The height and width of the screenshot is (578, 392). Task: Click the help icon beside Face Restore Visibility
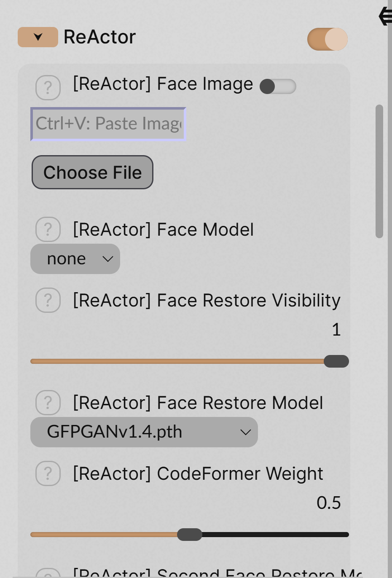pos(48,300)
